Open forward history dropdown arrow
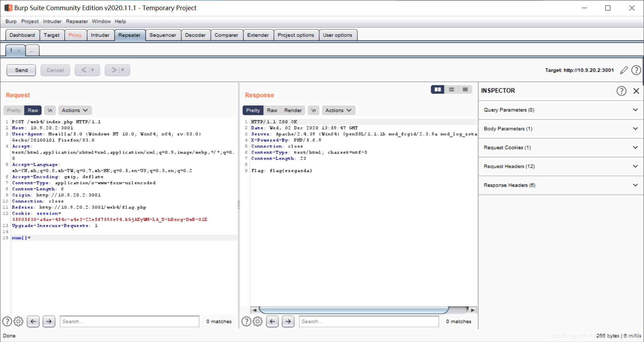 [x=123, y=70]
